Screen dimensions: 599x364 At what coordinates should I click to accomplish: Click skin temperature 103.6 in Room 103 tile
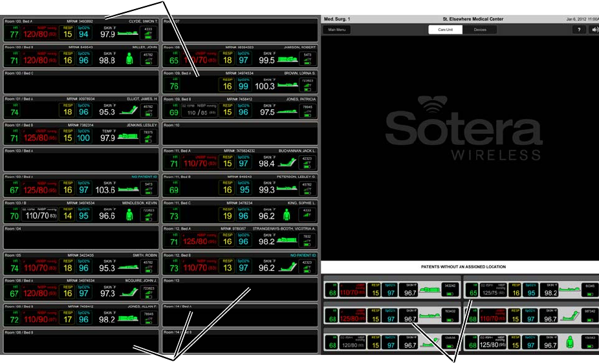105,190
